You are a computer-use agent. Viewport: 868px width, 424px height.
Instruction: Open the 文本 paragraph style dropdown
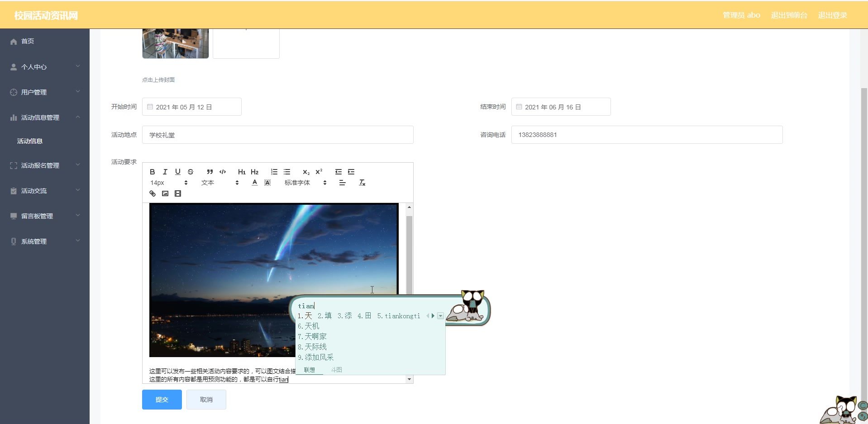tap(220, 183)
